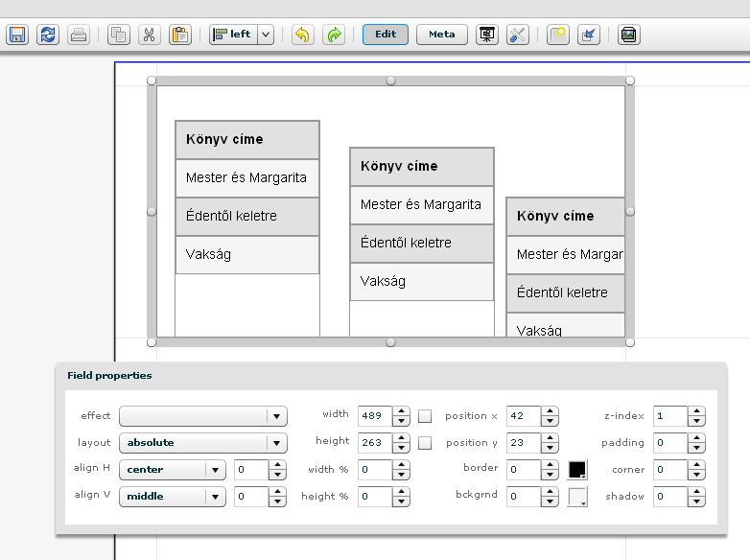Click the Undo arrow icon

(x=302, y=35)
